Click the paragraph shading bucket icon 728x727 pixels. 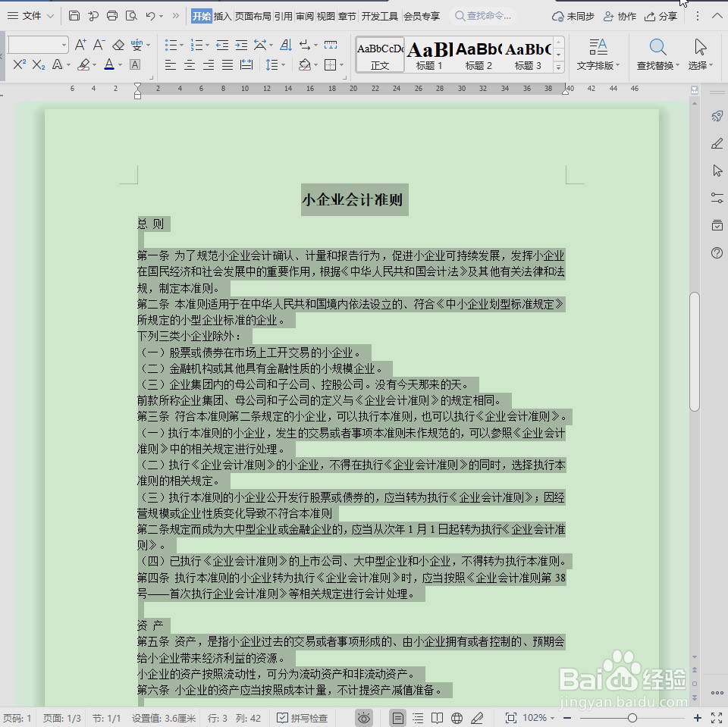[x=305, y=65]
